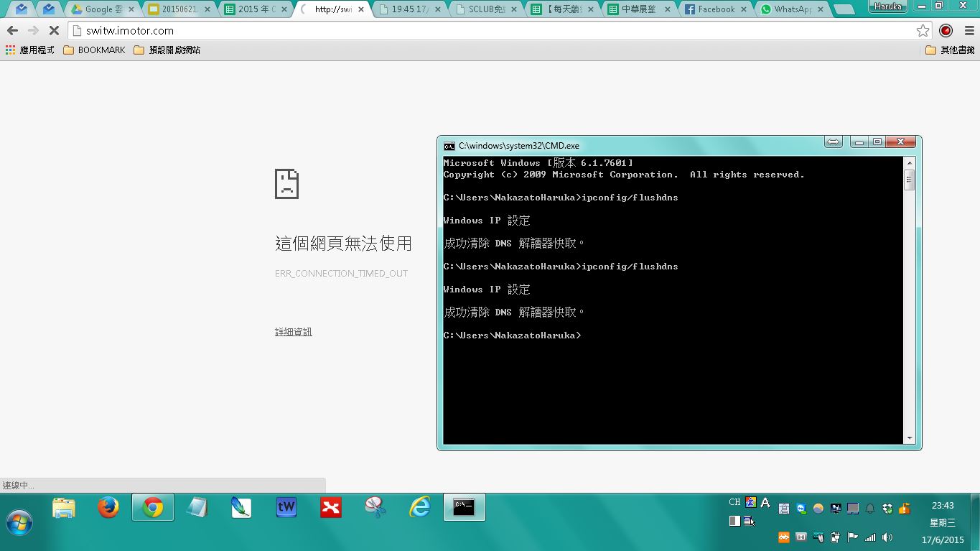Click the 詳細資訊 link on error page
Image resolution: width=980 pixels, height=551 pixels.
click(x=294, y=332)
